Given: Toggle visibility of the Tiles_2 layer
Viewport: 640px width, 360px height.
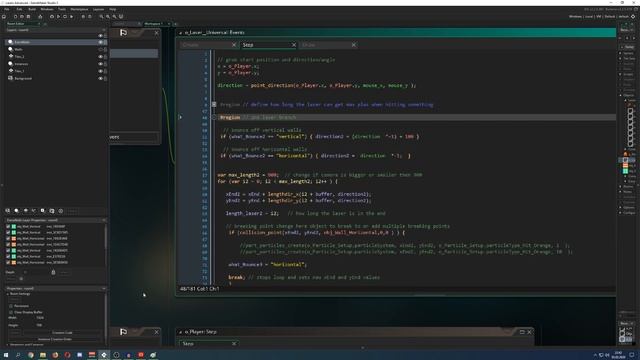Looking at the screenshot, I should click(x=100, y=57).
